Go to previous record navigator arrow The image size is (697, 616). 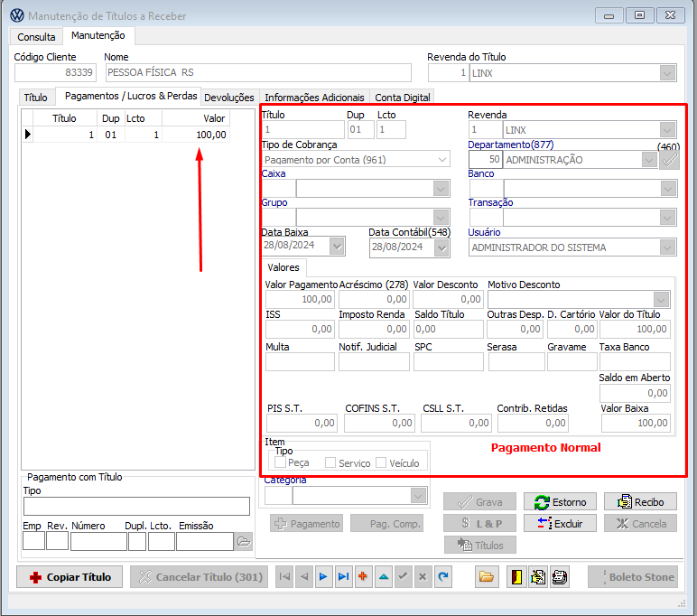click(304, 577)
